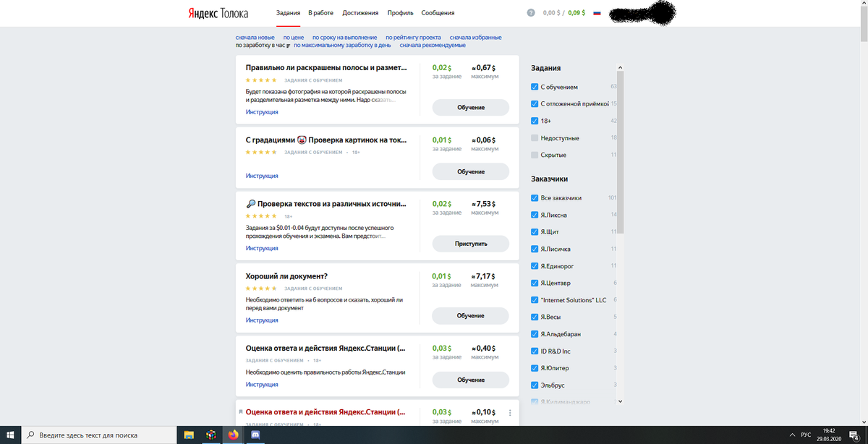868x444 pixels.
Task: Toggle 'Все заказчики' checkbox
Action: tap(535, 197)
